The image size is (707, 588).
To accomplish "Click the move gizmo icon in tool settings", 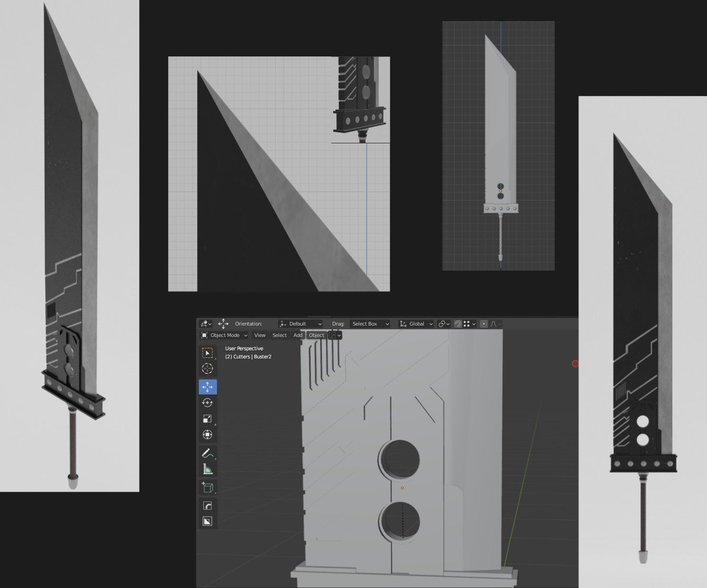I will tap(223, 324).
